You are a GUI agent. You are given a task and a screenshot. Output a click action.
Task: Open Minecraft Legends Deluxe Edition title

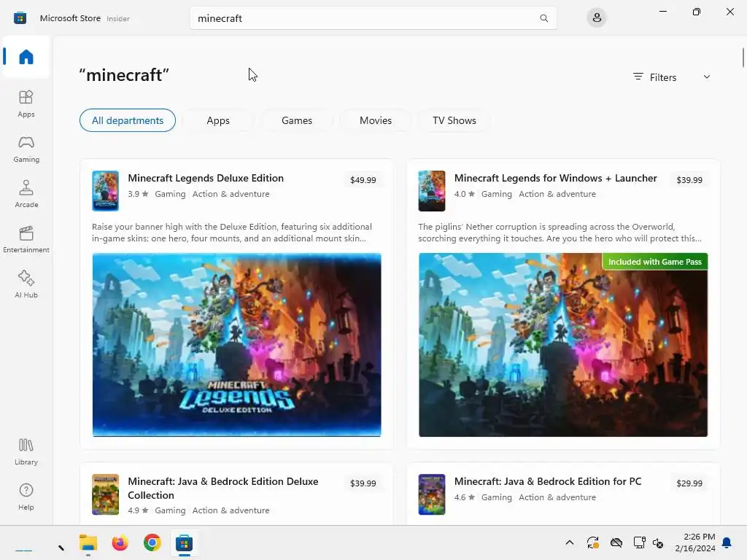coord(206,178)
